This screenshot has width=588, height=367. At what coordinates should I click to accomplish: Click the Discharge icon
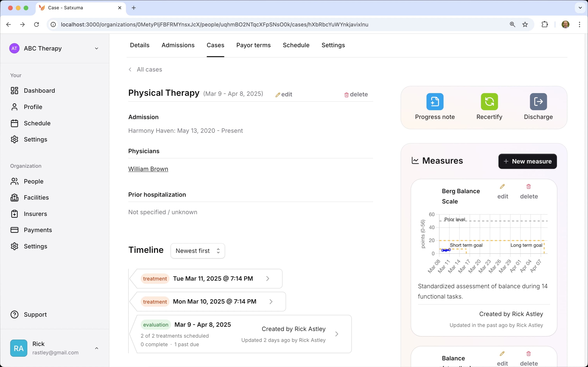click(x=538, y=101)
